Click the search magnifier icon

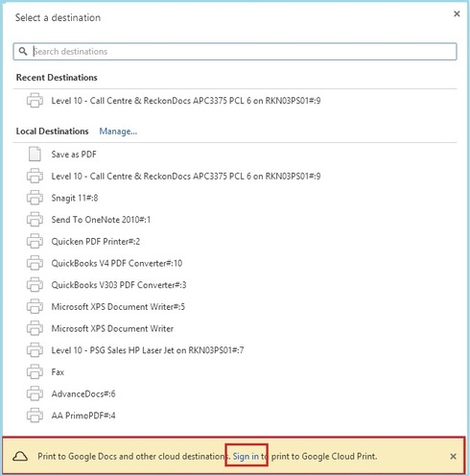click(23, 51)
